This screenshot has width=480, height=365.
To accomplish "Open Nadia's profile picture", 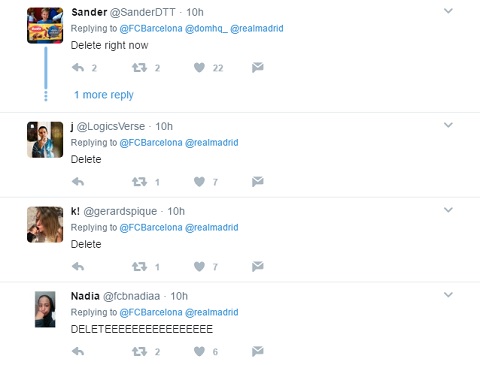I will [45, 309].
